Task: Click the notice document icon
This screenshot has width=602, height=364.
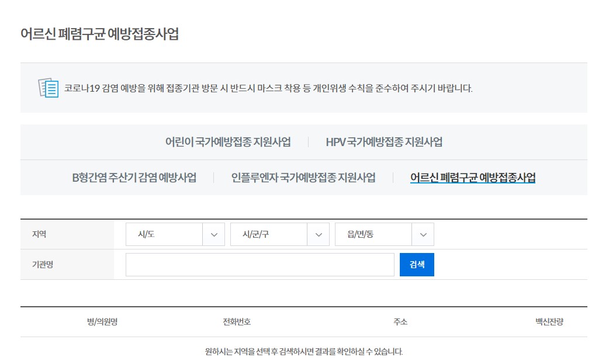Action: (x=49, y=88)
